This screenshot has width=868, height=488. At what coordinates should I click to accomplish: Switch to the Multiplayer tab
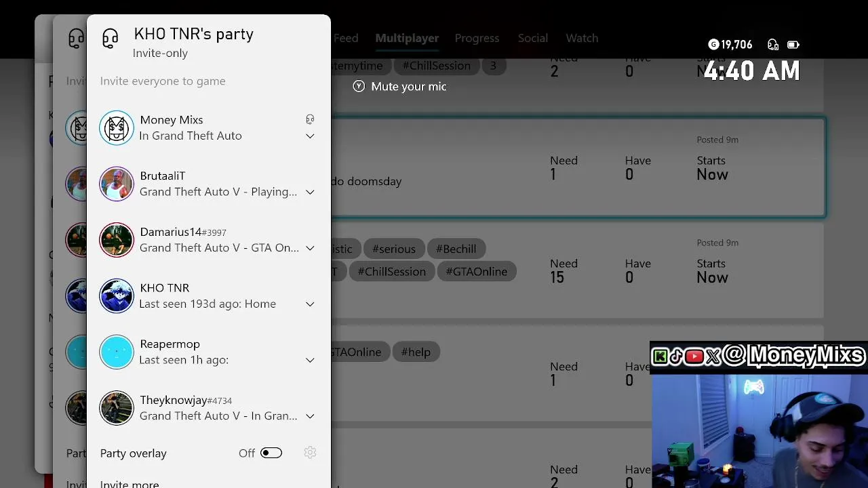[x=407, y=38]
